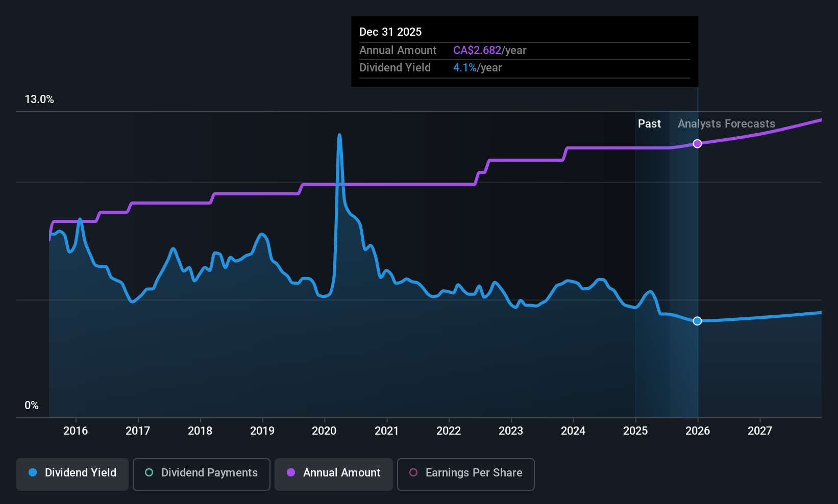The image size is (838, 504).
Task: Click the purple Annual Amount legend dot
Action: pyautogui.click(x=290, y=473)
